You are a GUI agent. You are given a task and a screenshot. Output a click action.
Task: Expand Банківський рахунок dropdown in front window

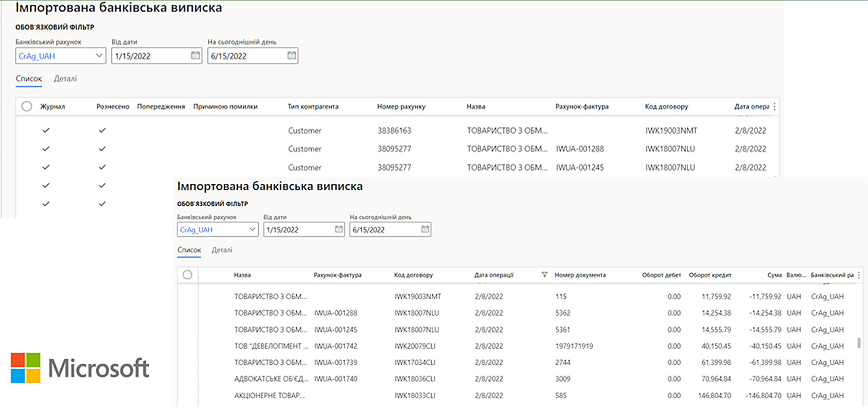(254, 229)
